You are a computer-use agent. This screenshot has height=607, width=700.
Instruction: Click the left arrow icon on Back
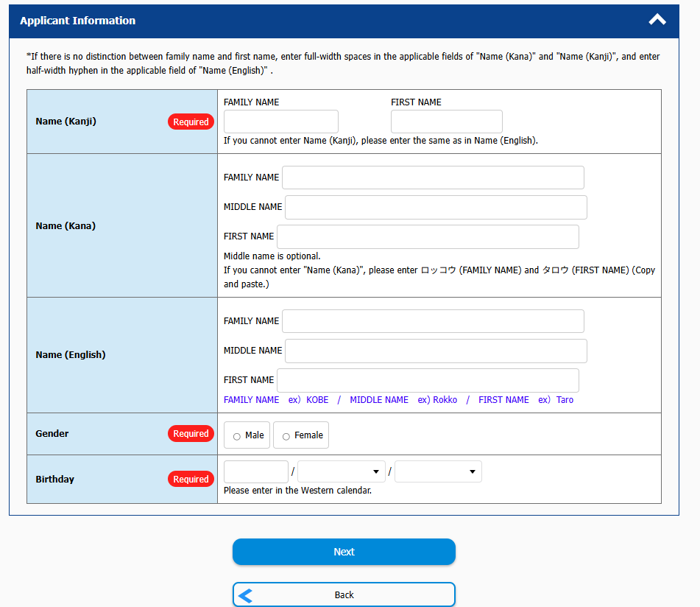coord(246,595)
